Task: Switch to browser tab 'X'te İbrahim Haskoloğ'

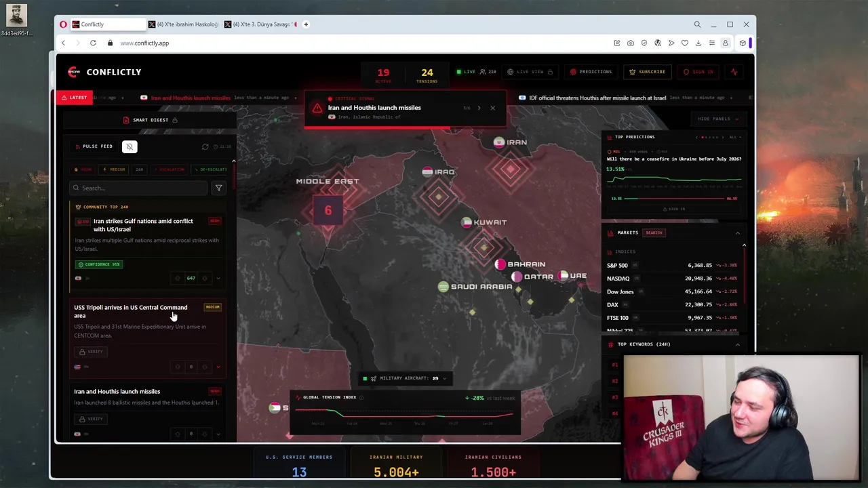Action: tap(184, 24)
